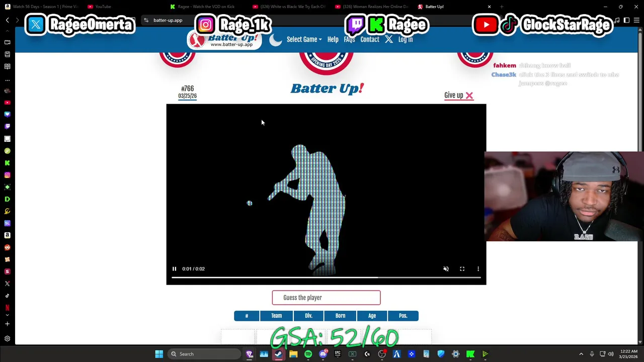The image size is (644, 362).
Task: Open TikTok in browser sidebar
Action: 7,296
